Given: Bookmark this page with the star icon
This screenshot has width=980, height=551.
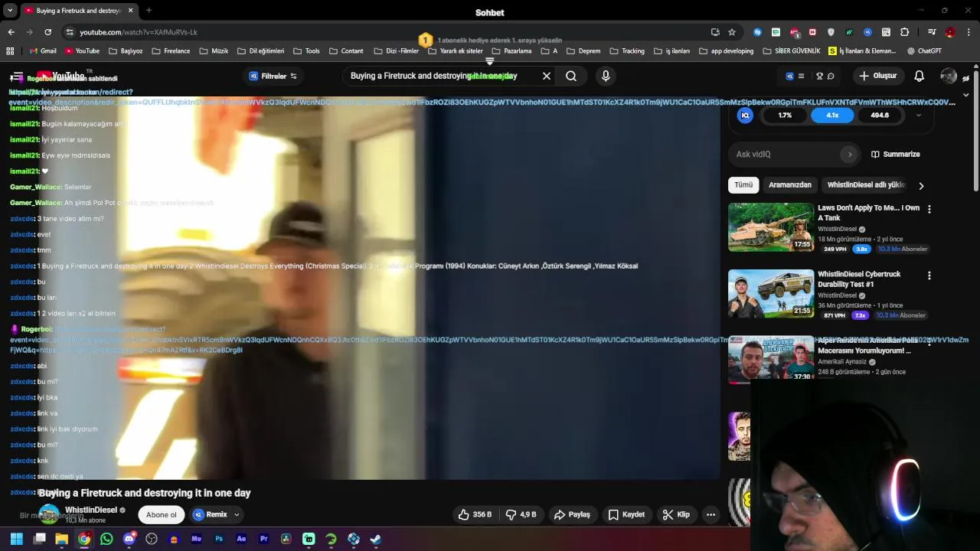Looking at the screenshot, I should click(x=732, y=32).
